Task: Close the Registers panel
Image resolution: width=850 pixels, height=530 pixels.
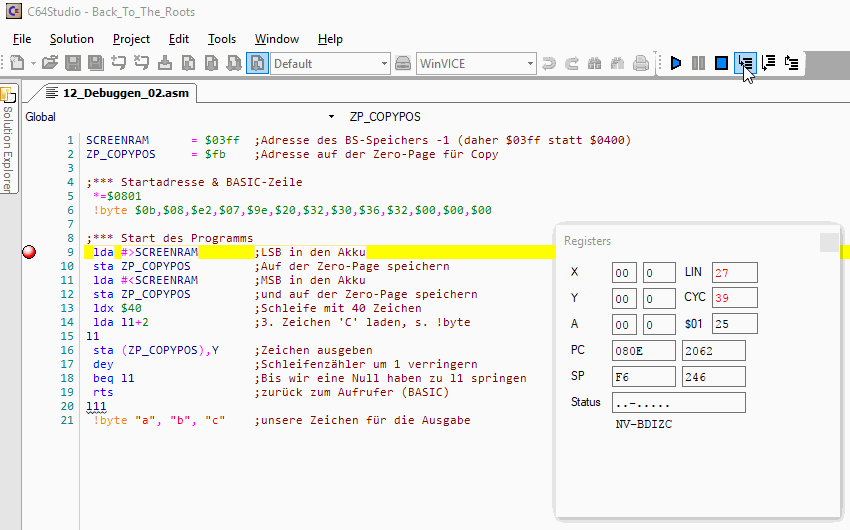Action: (829, 242)
